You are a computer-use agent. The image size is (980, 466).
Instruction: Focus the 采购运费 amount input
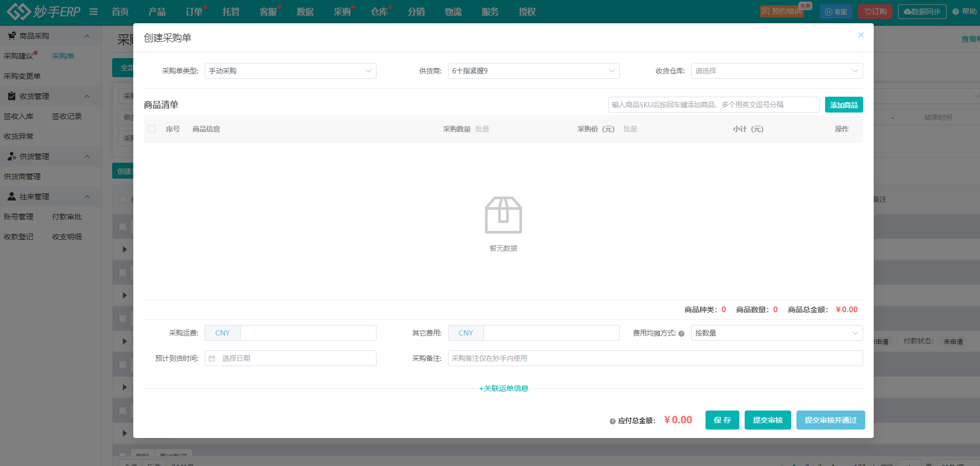click(308, 333)
